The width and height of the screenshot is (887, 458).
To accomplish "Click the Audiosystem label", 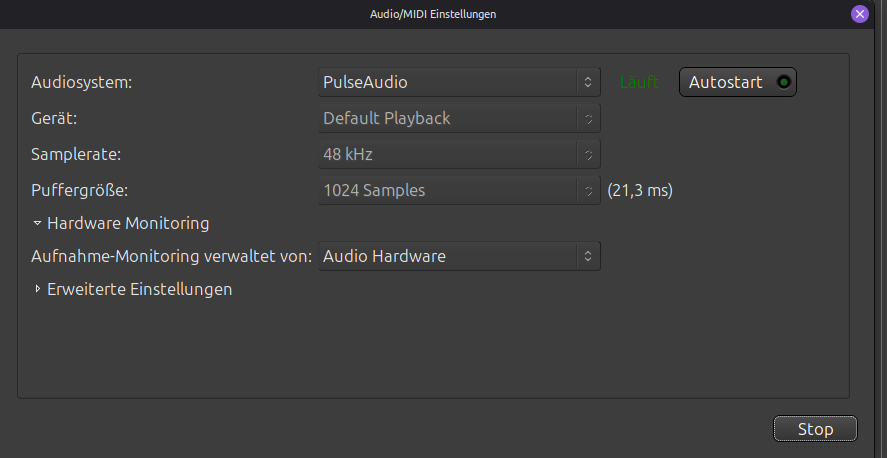I will point(82,82).
